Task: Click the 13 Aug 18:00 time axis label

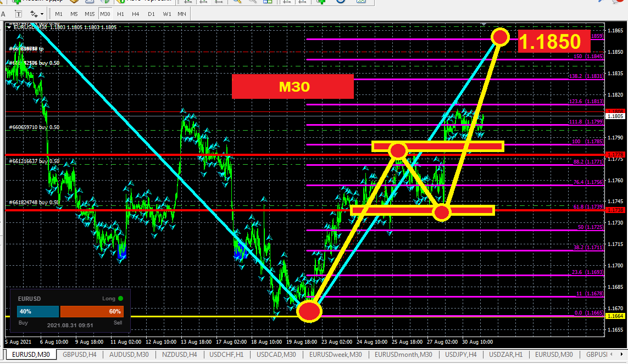Action: tap(196, 342)
